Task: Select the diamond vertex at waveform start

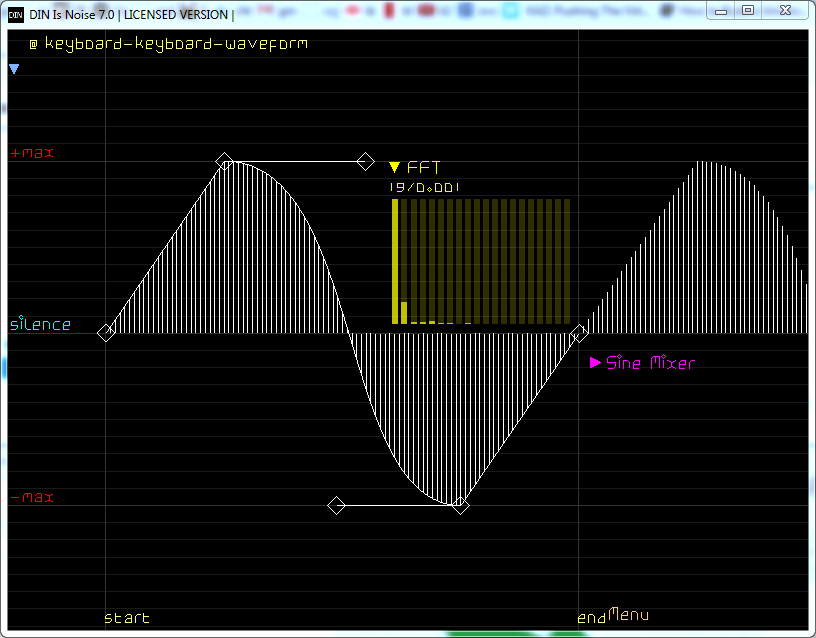Action: click(106, 333)
